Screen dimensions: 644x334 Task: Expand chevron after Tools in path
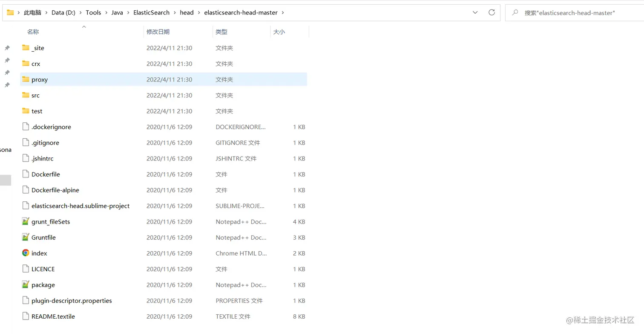tap(106, 12)
